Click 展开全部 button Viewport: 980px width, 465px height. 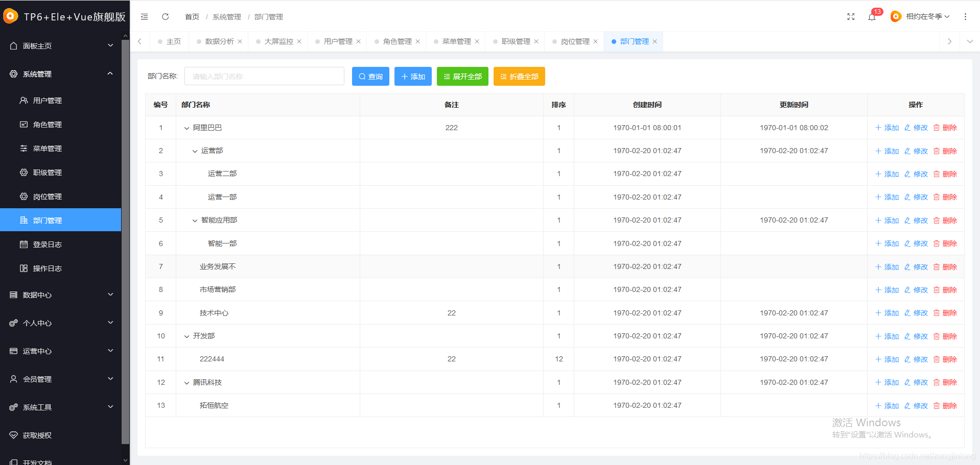click(462, 77)
